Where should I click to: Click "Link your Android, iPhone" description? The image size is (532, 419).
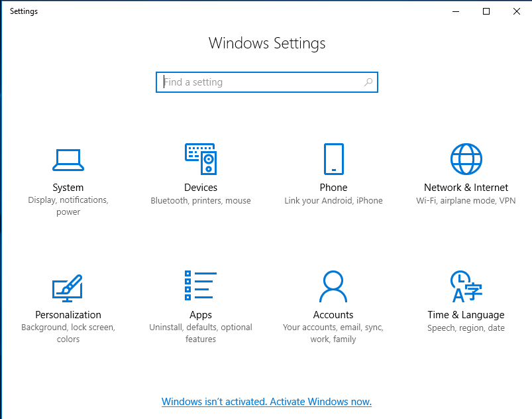coord(333,201)
